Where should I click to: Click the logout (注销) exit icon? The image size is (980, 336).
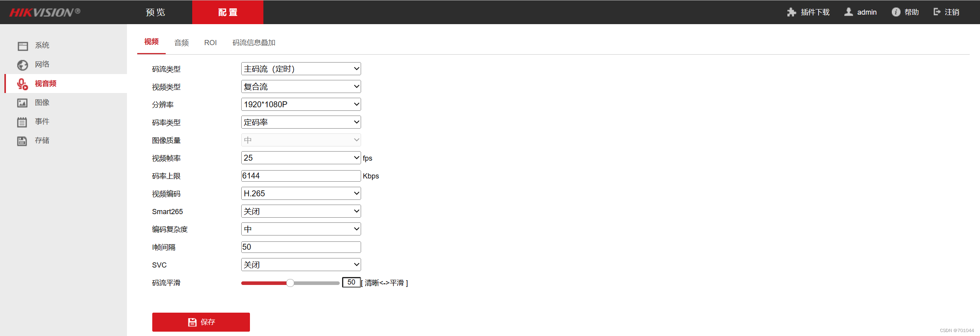[937, 12]
